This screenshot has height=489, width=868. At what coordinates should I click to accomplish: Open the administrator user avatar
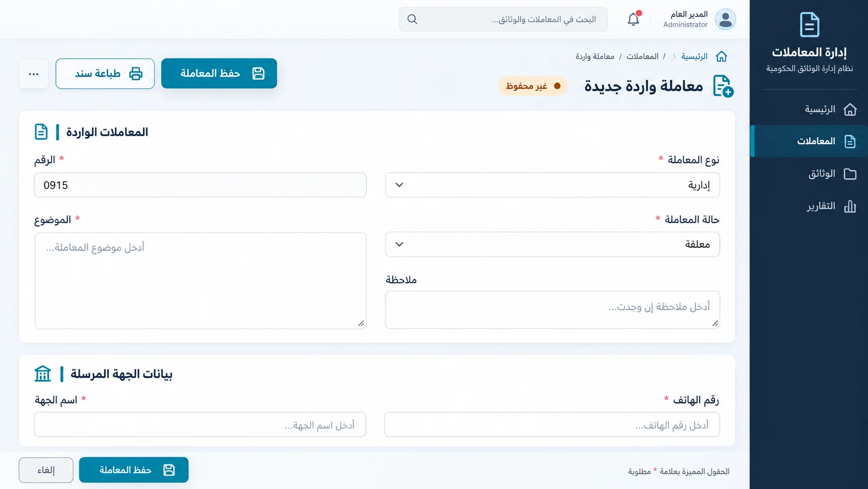point(725,19)
